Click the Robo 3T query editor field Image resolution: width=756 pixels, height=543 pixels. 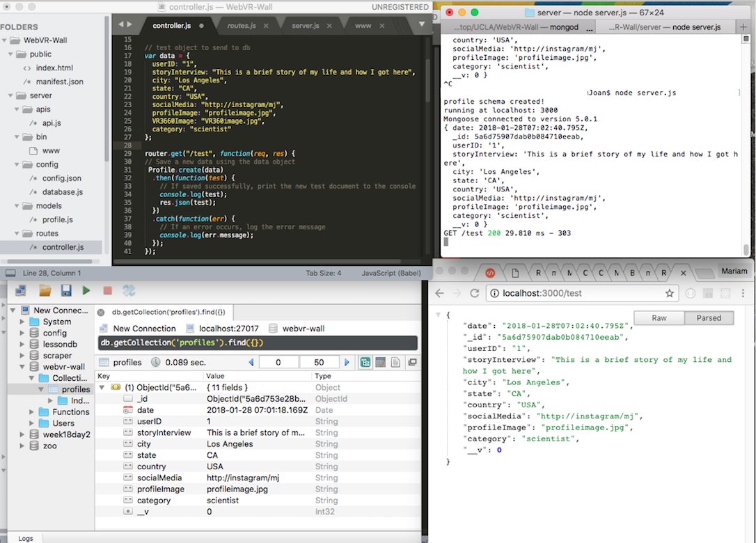(x=258, y=343)
